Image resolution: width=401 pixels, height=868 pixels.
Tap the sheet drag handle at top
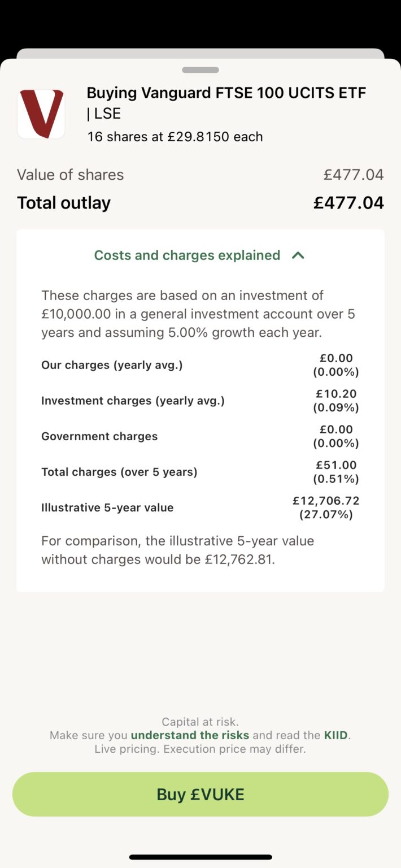(200, 70)
